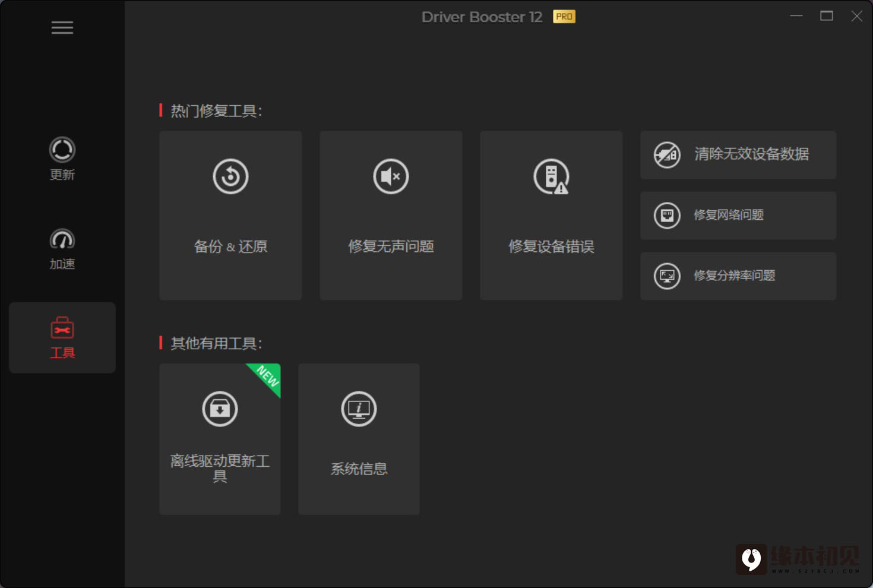873x588 pixels.
Task: Click the 修复网络问题 network port icon
Action: click(x=667, y=216)
